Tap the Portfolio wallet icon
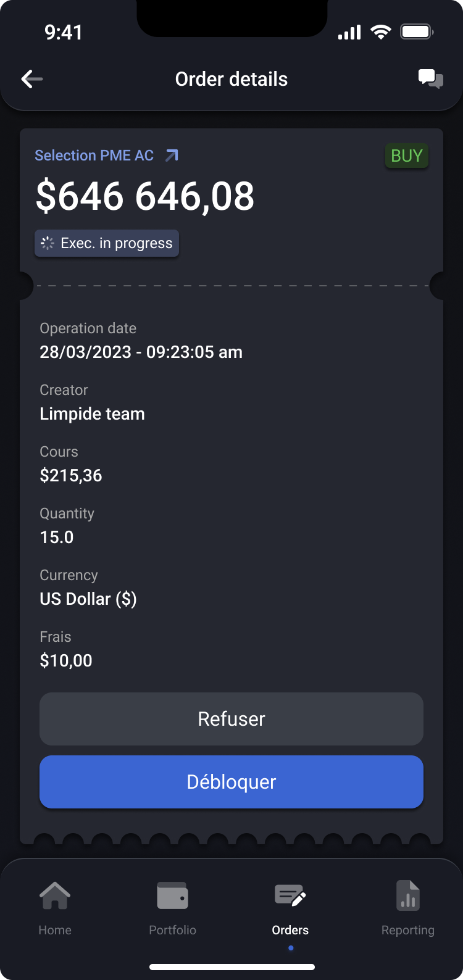This screenshot has height=980, width=463. 172,895
